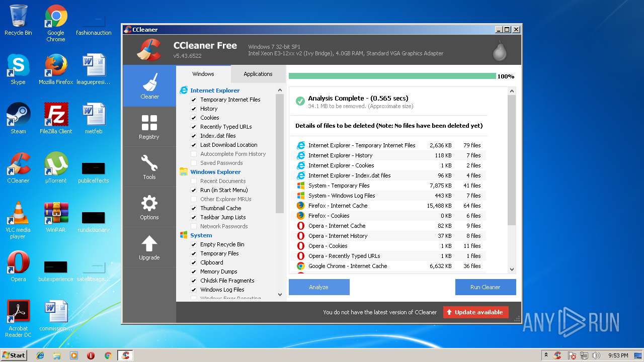Open WinRAR desktop shortcut
This screenshot has width=644, height=362.
click(56, 217)
